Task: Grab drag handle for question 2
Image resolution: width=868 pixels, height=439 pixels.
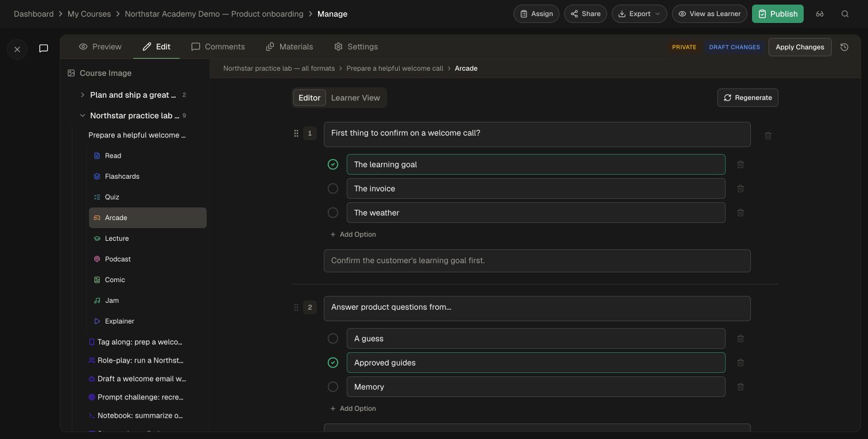Action: [x=296, y=307]
